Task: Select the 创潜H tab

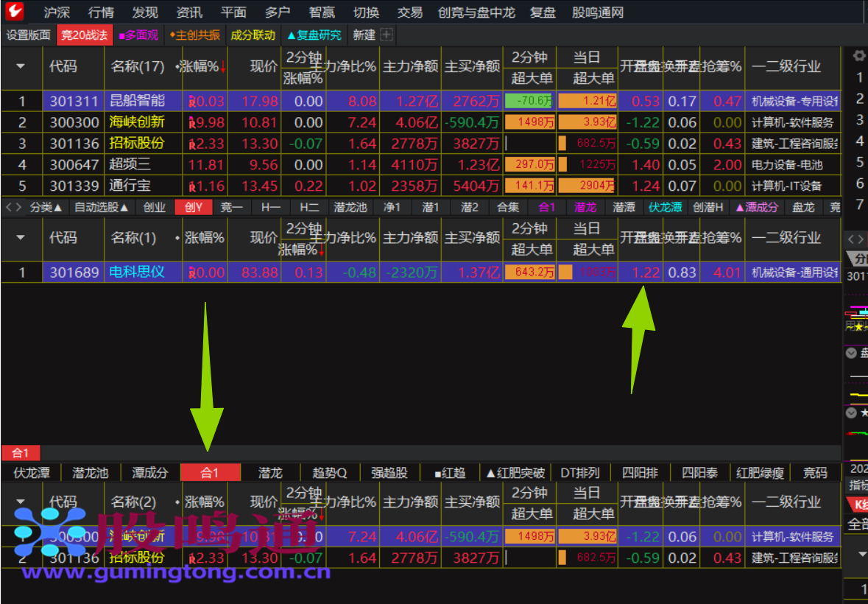Action: coord(708,207)
